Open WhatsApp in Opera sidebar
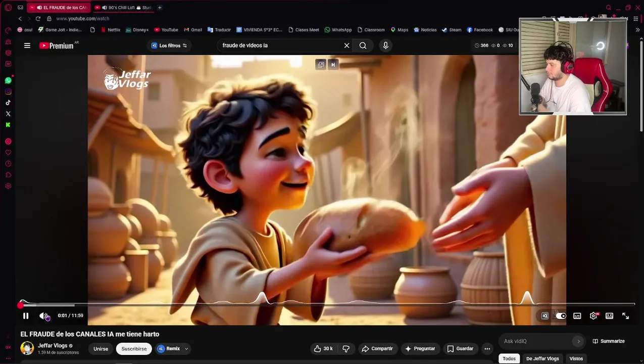This screenshot has width=644, height=364. pos(8,80)
